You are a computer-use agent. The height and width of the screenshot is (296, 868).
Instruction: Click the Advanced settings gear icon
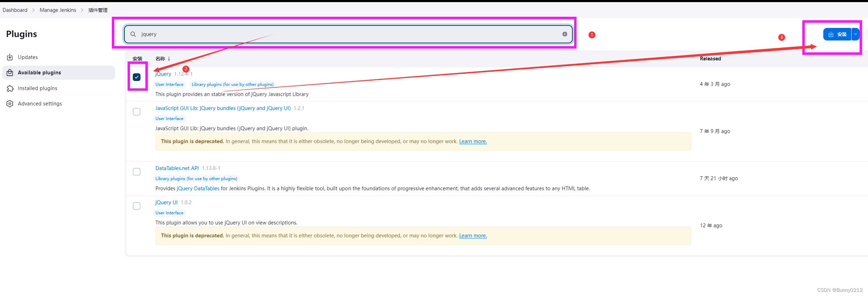(x=10, y=104)
